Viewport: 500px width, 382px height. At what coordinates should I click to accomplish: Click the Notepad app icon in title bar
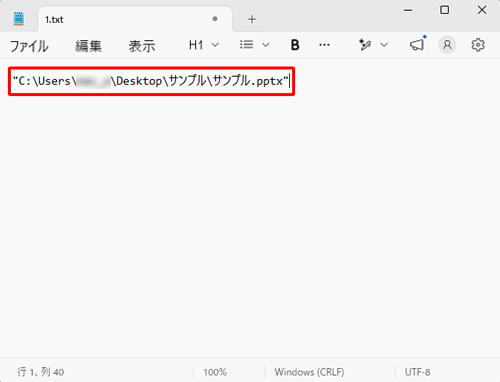(x=19, y=19)
